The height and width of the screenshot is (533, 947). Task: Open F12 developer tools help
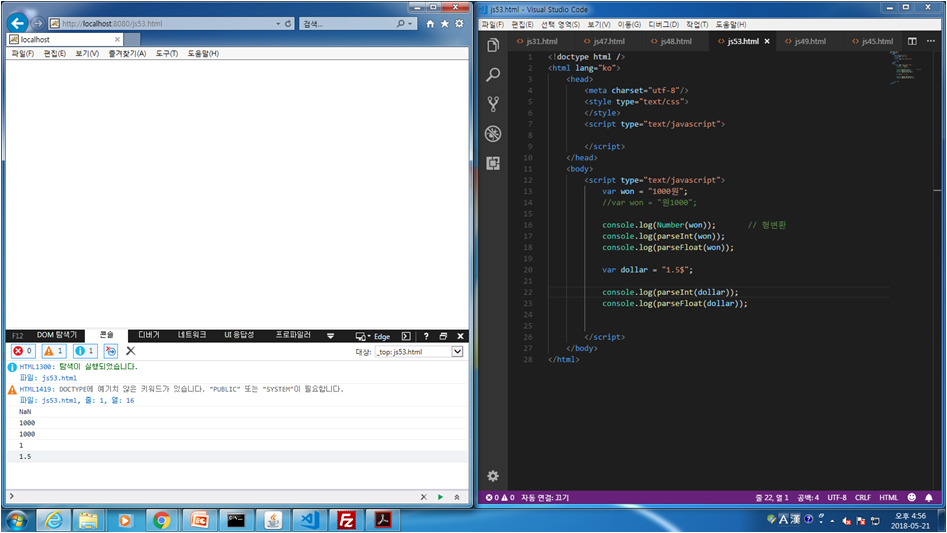pyautogui.click(x=426, y=336)
